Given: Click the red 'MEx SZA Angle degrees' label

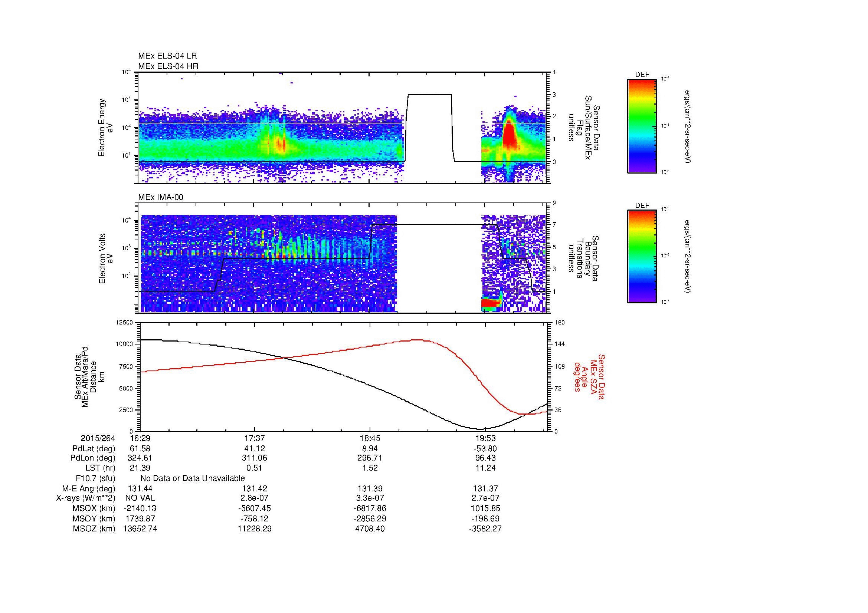Looking at the screenshot, I should click(589, 377).
